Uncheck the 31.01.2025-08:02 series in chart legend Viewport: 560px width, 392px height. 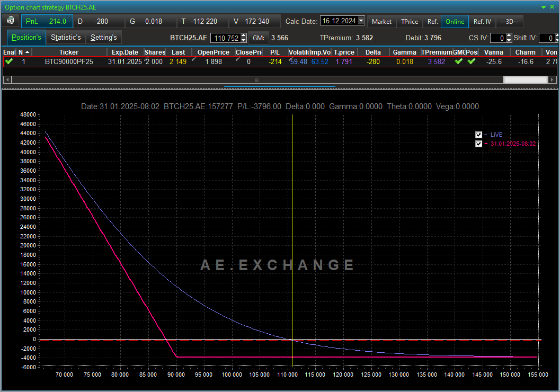pos(478,144)
